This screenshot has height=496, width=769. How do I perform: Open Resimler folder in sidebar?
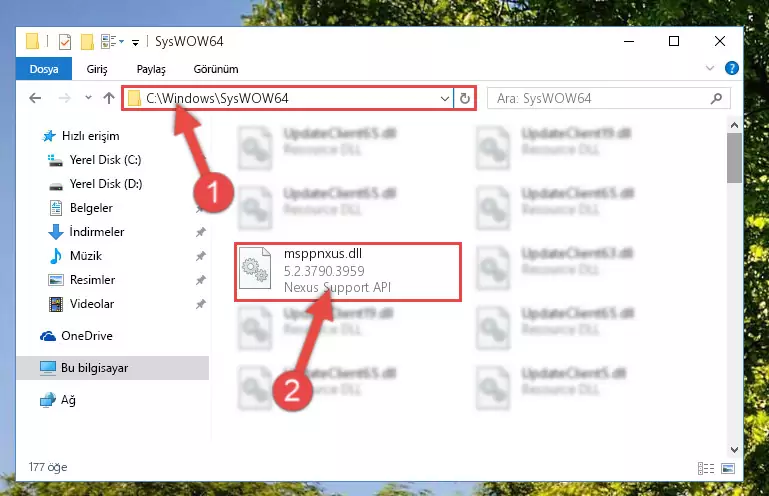[x=81, y=280]
